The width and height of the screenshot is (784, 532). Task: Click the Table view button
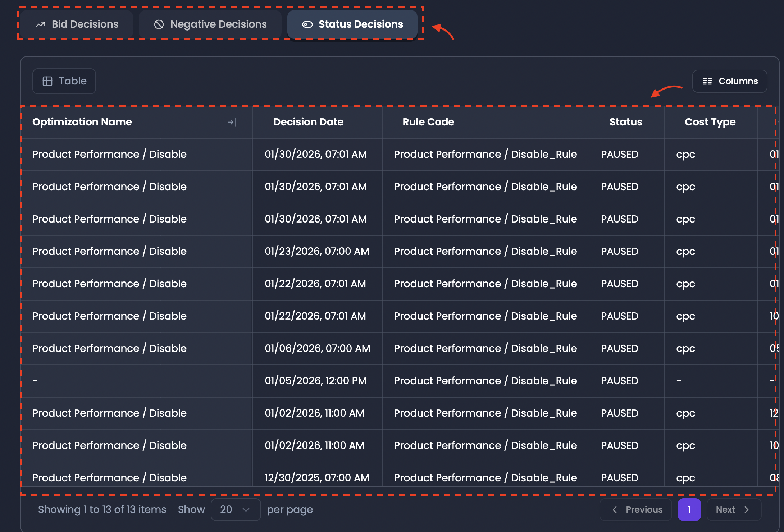64,81
